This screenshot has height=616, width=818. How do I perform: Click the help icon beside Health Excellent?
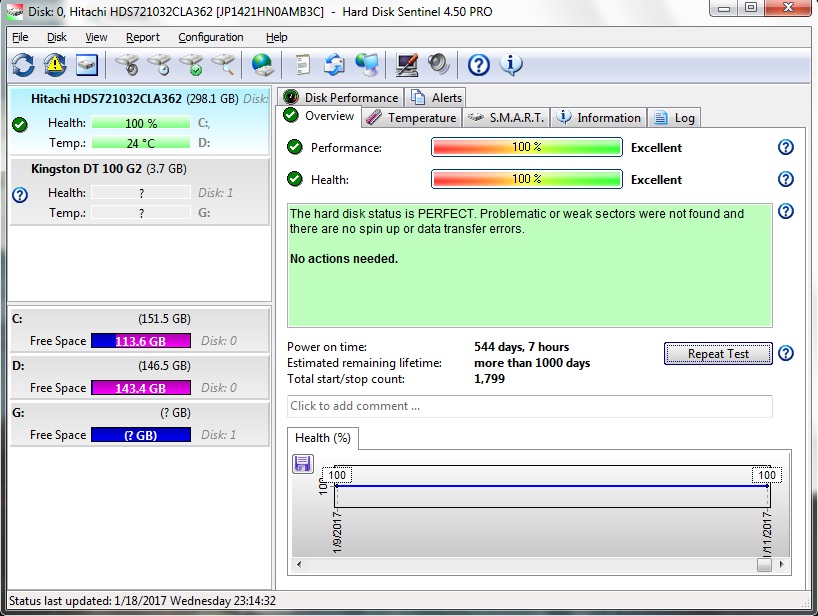(x=786, y=179)
